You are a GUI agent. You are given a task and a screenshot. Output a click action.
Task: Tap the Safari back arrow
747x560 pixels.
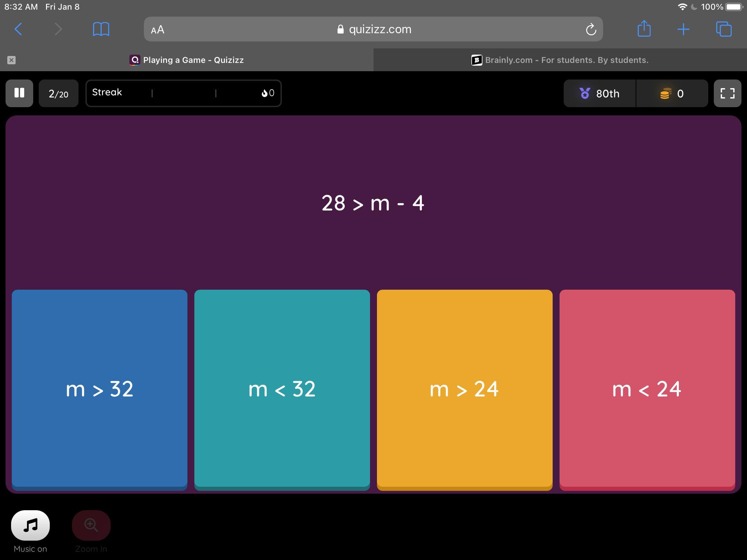(18, 29)
